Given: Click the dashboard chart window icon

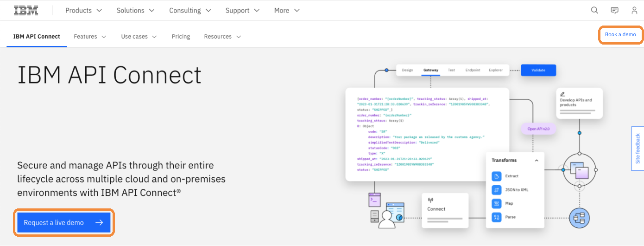Looking at the screenshot, I should pos(395,212).
